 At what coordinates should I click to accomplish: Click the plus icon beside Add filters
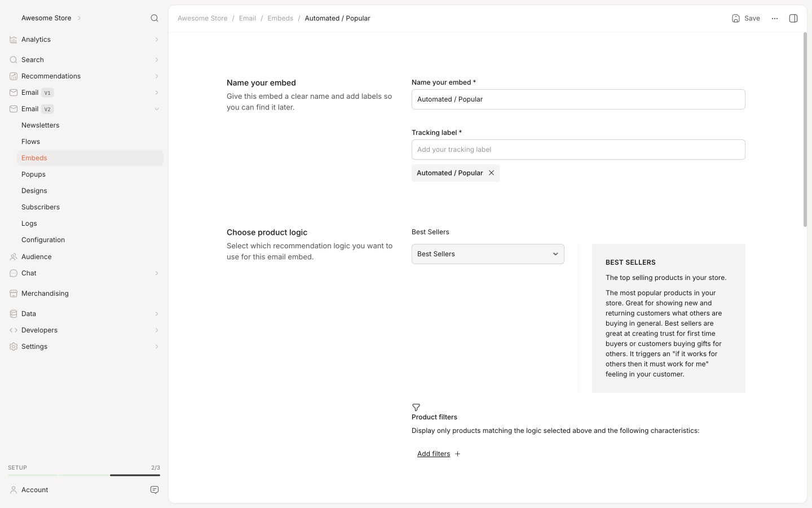[457, 454]
